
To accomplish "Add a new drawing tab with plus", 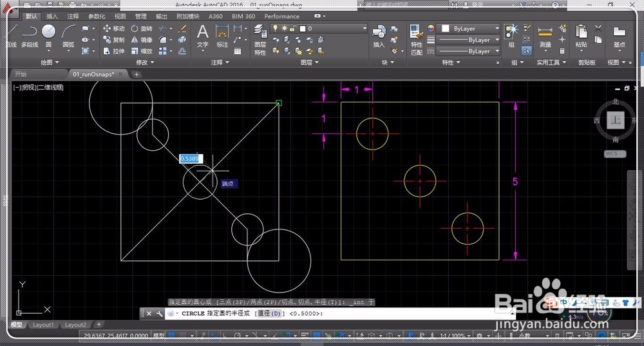I will [137, 74].
